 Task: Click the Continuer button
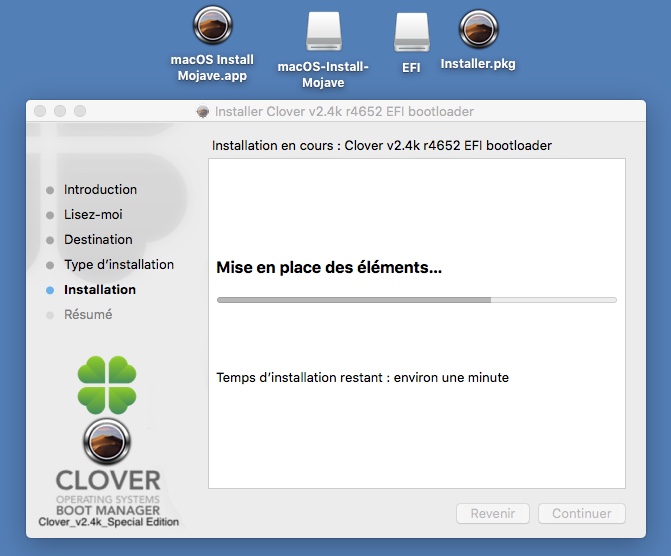pyautogui.click(x=582, y=513)
